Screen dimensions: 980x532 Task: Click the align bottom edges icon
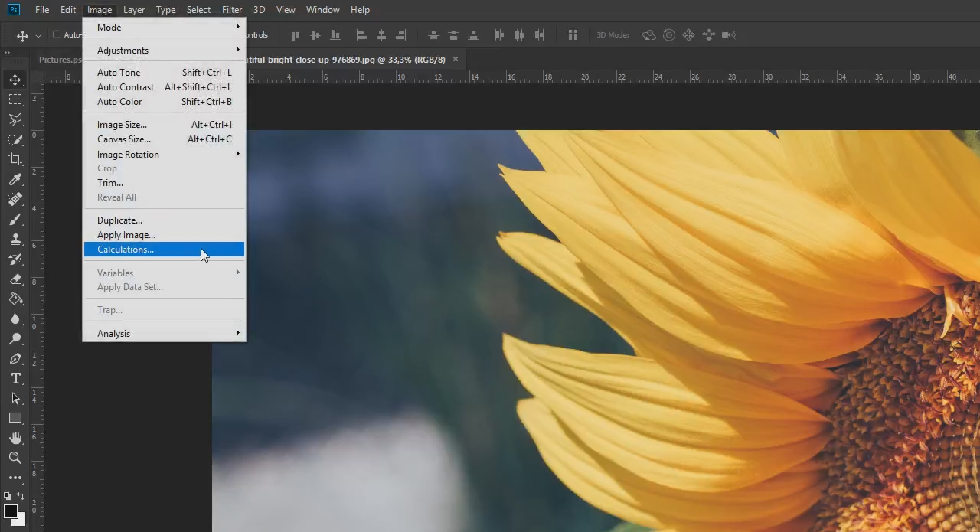(335, 35)
